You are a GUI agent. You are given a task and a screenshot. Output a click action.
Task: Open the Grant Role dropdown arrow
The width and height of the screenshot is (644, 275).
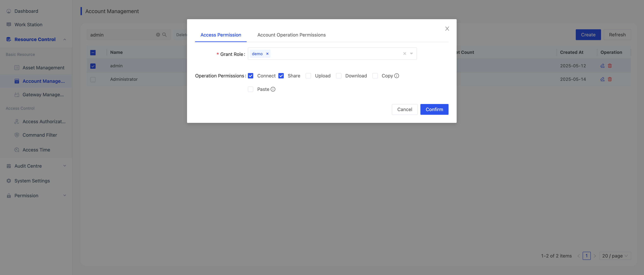point(411,54)
